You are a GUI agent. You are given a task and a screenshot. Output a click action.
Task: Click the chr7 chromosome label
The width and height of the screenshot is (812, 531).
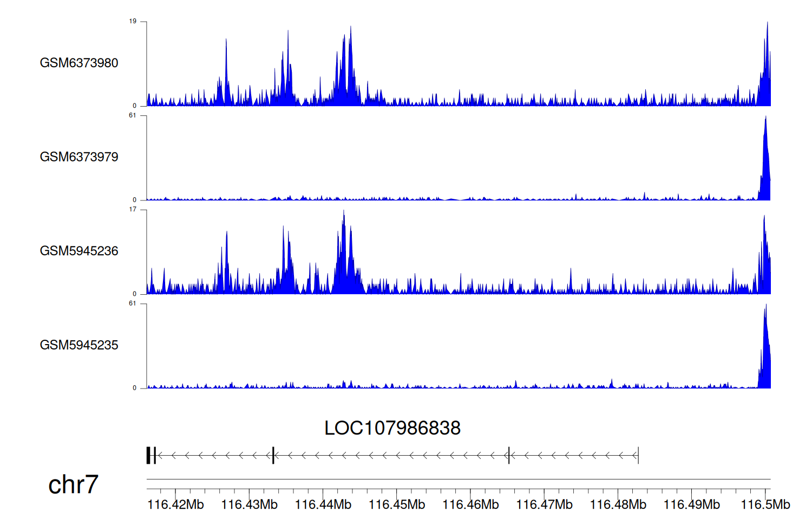click(x=73, y=484)
